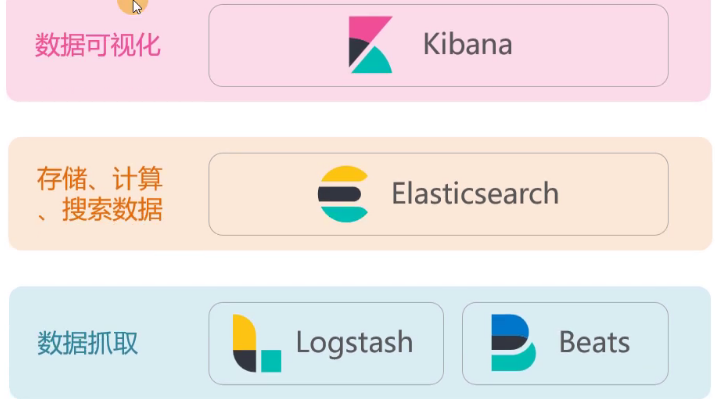Click the 、搜索数据 text line
This screenshot has width=715, height=399.
[x=99, y=209]
